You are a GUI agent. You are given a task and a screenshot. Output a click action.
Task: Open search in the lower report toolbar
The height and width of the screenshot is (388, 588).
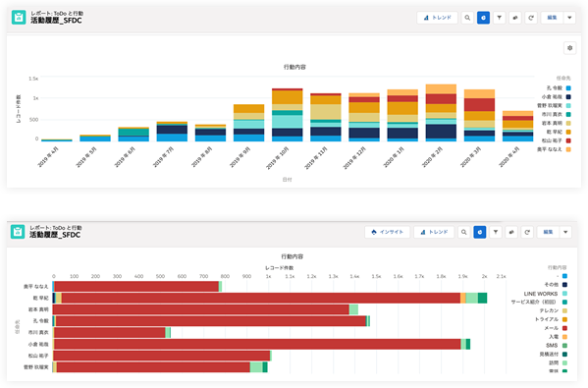click(464, 232)
